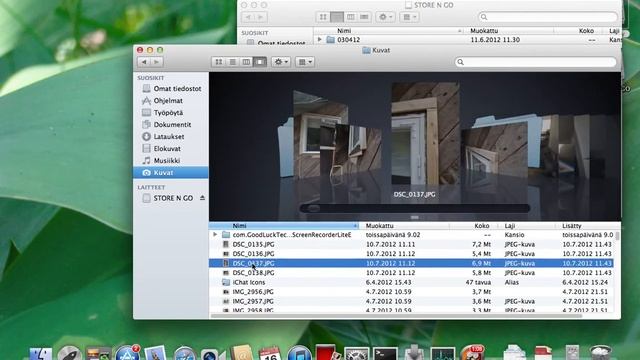
Task: Open arrange dropdown in STORE N GO window
Action: 409,17
